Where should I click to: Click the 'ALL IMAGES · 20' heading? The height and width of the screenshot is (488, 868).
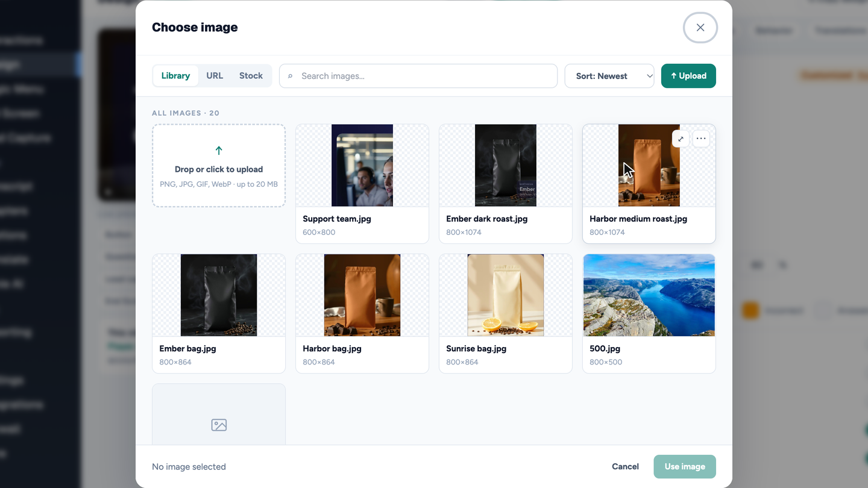(186, 113)
